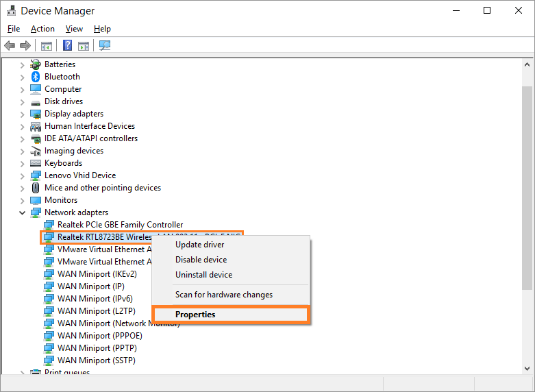Click the WAN Miniport (SSTP) icon
The image size is (535, 392).
click(49, 360)
